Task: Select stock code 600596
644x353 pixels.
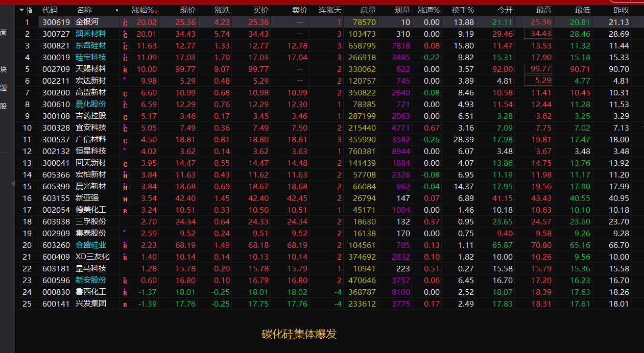Action: (x=56, y=280)
